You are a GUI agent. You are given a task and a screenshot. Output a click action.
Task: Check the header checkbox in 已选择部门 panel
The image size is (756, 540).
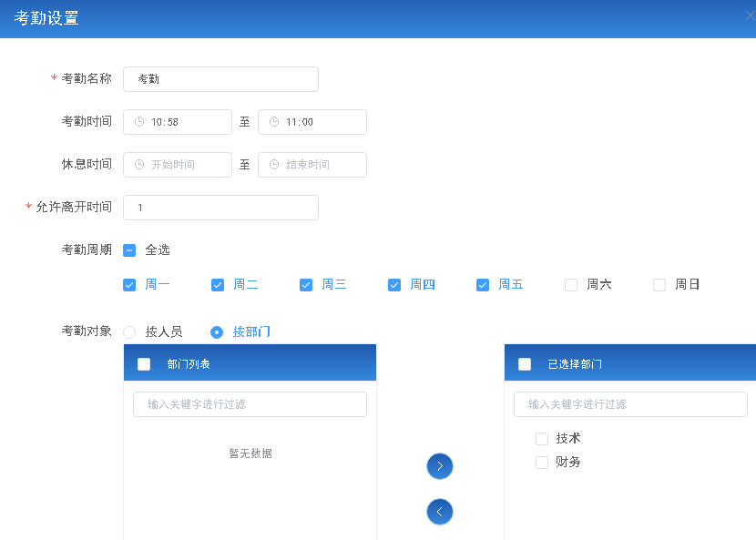[524, 362]
